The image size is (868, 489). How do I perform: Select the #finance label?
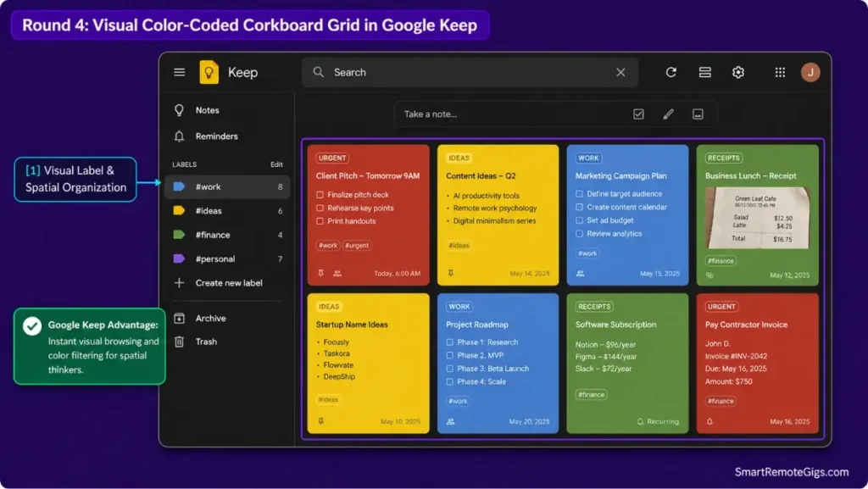tap(228, 235)
